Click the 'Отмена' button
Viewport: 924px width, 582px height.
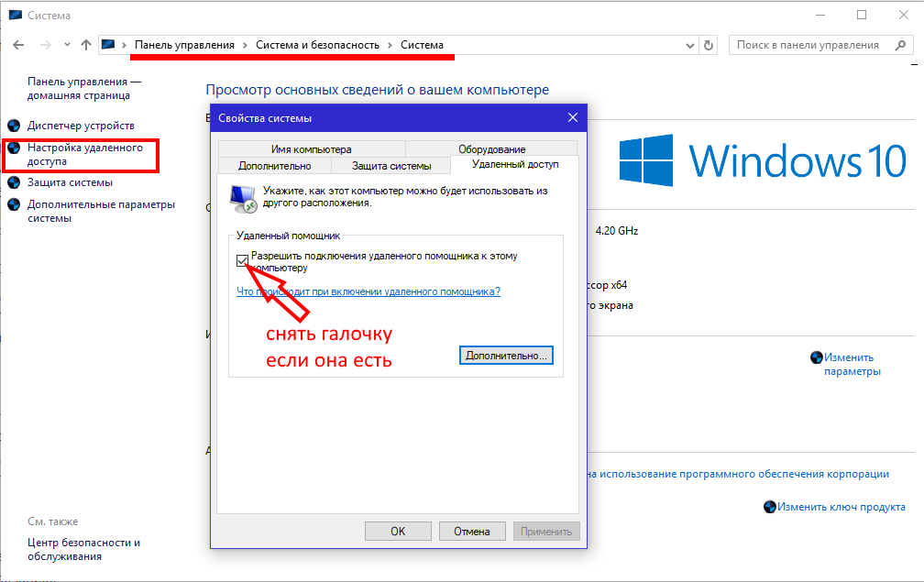pos(471,532)
